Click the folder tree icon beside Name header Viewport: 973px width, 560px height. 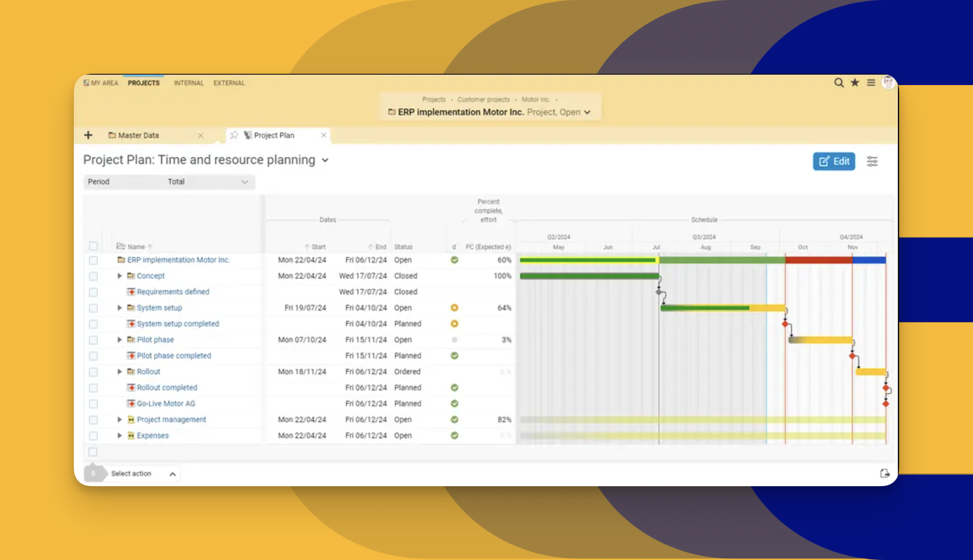pyautogui.click(x=121, y=246)
